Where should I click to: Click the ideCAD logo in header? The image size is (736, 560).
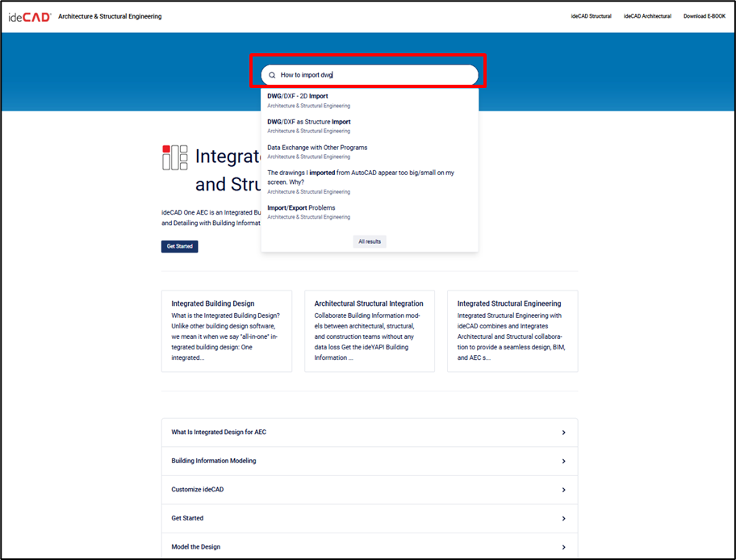30,17
